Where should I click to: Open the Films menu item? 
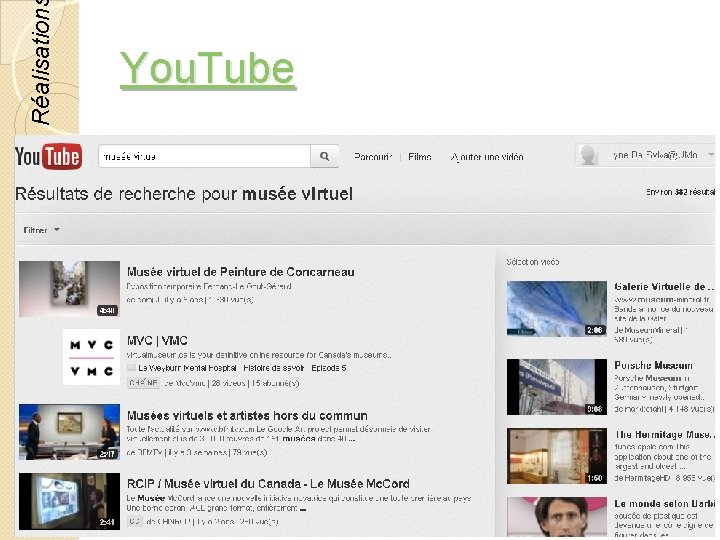(420, 157)
